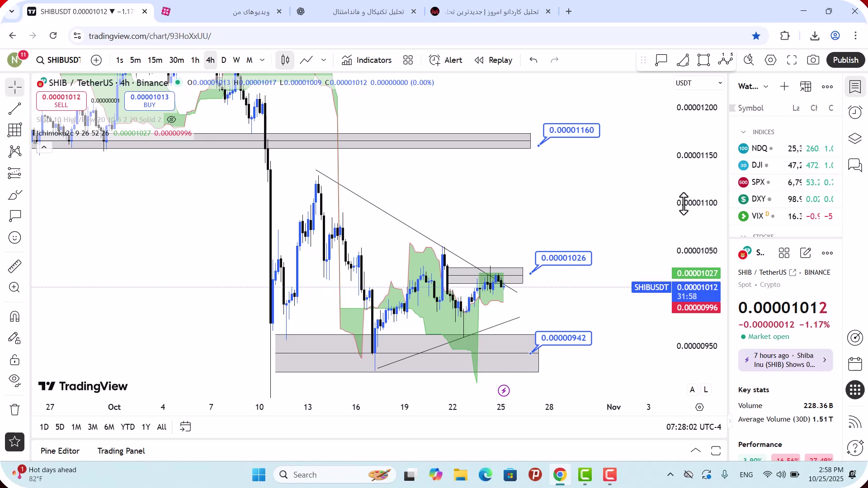
Task: Click the 0.00001012 SELL button
Action: 61,101
